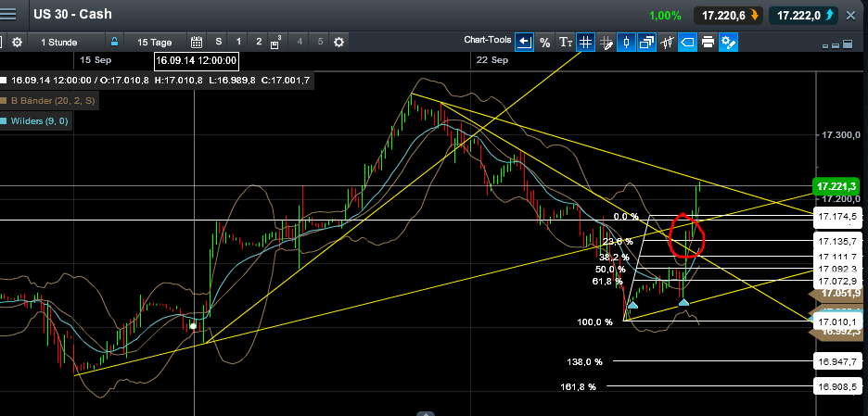Click the current price label 17.221,3
This screenshot has width=868, height=416.
(835, 186)
